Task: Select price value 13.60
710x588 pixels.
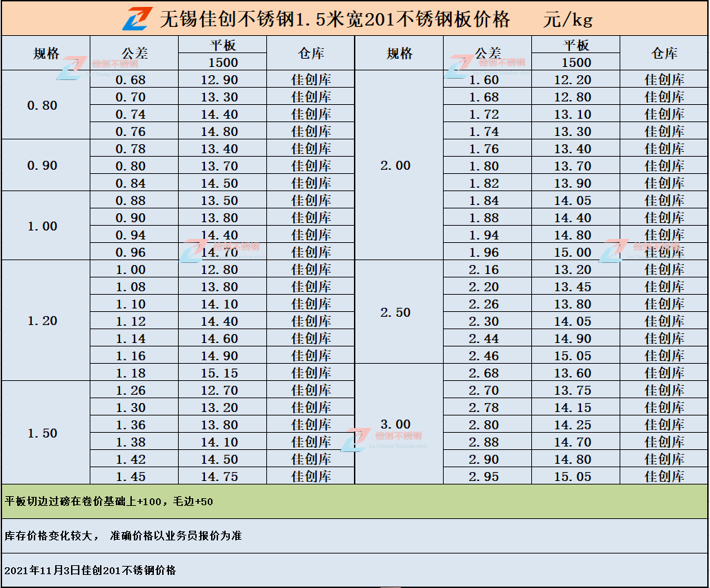Action: [x=573, y=373]
